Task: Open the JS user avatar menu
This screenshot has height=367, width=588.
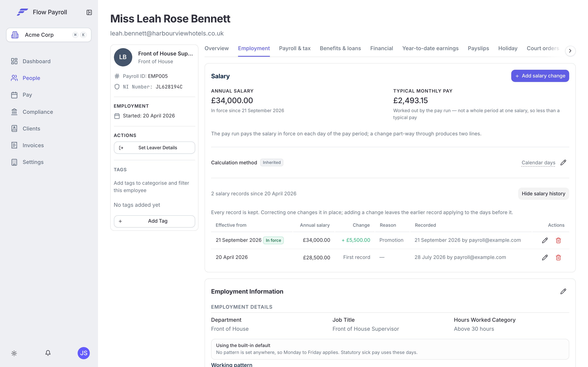Action: click(x=84, y=353)
